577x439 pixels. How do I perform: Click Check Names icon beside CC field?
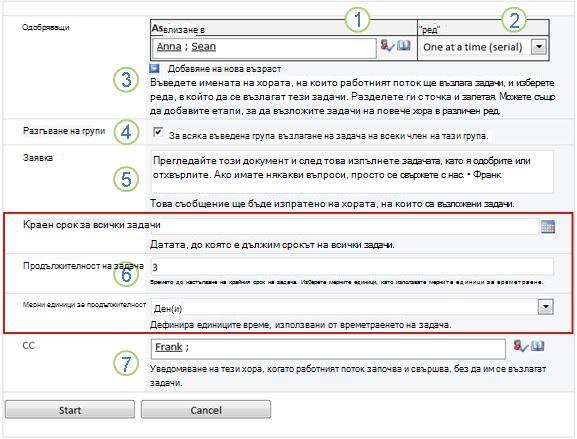click(521, 346)
